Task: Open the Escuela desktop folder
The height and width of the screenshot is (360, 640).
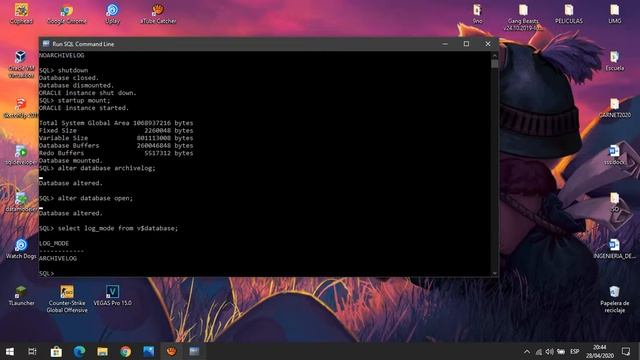Action: click(x=615, y=61)
